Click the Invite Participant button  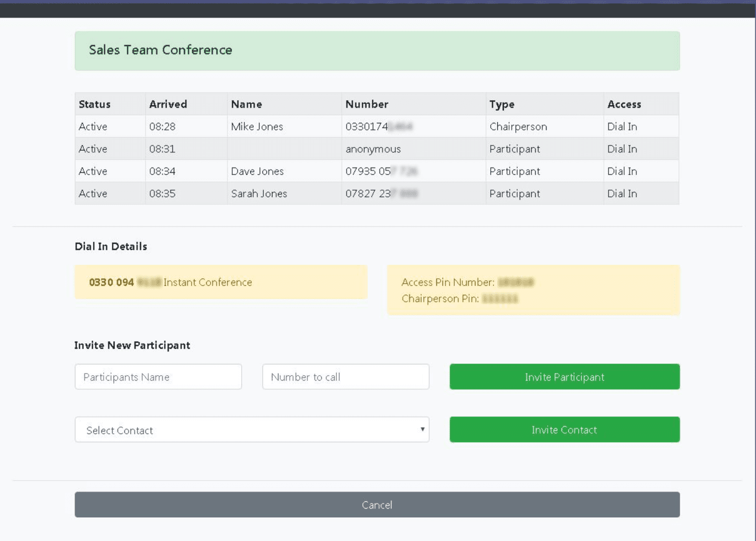tap(565, 377)
